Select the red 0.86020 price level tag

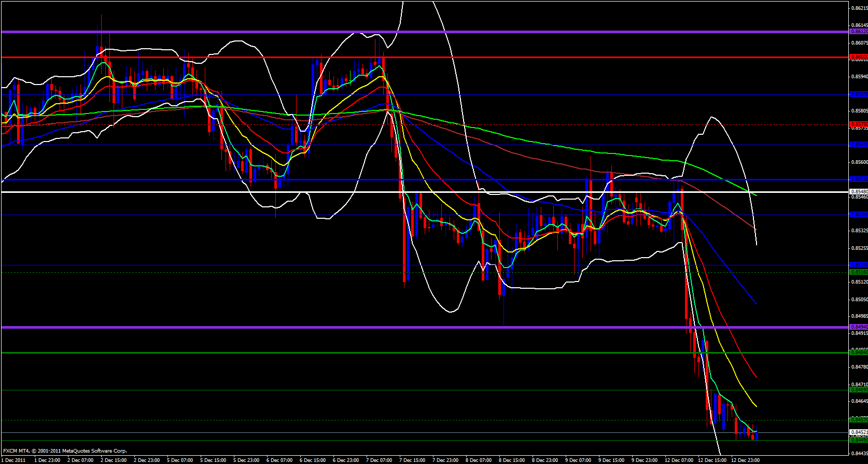click(858, 57)
